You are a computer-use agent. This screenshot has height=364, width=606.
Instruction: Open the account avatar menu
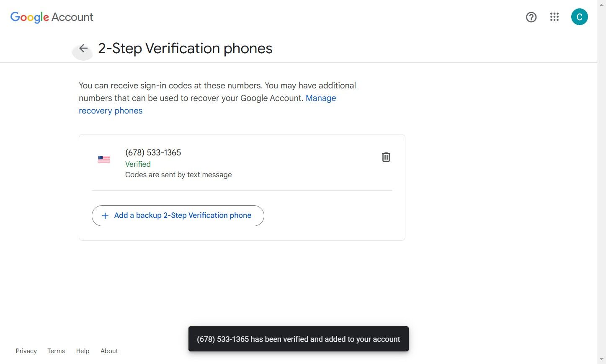tap(579, 17)
